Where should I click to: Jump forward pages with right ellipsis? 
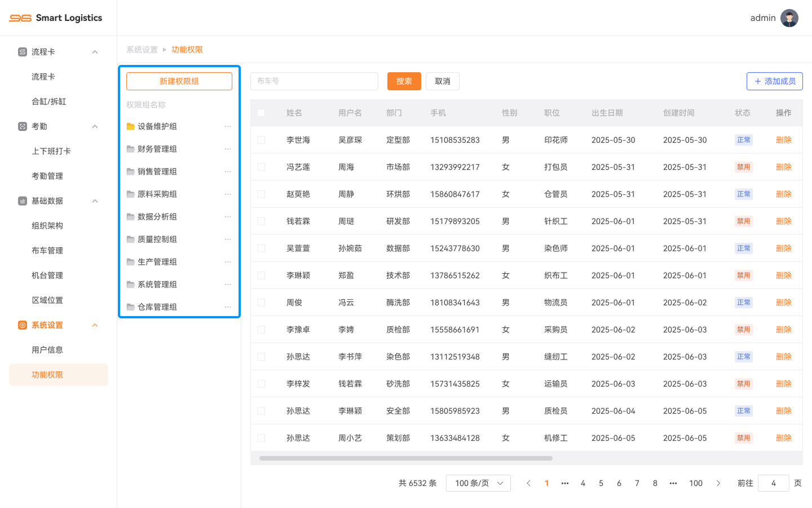[x=673, y=483]
